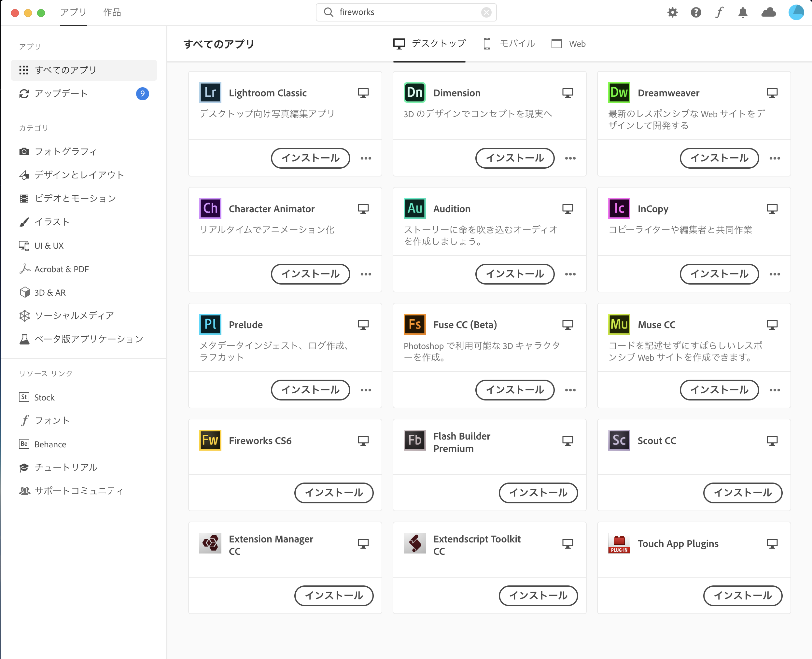Install Dreamweaver
The height and width of the screenshot is (659, 812).
coord(719,158)
